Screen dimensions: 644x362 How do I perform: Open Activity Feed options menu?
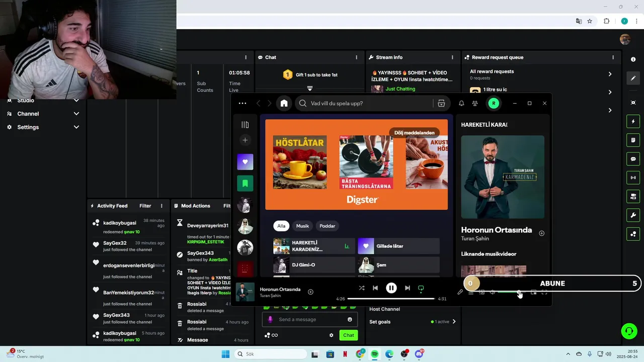coord(162,206)
